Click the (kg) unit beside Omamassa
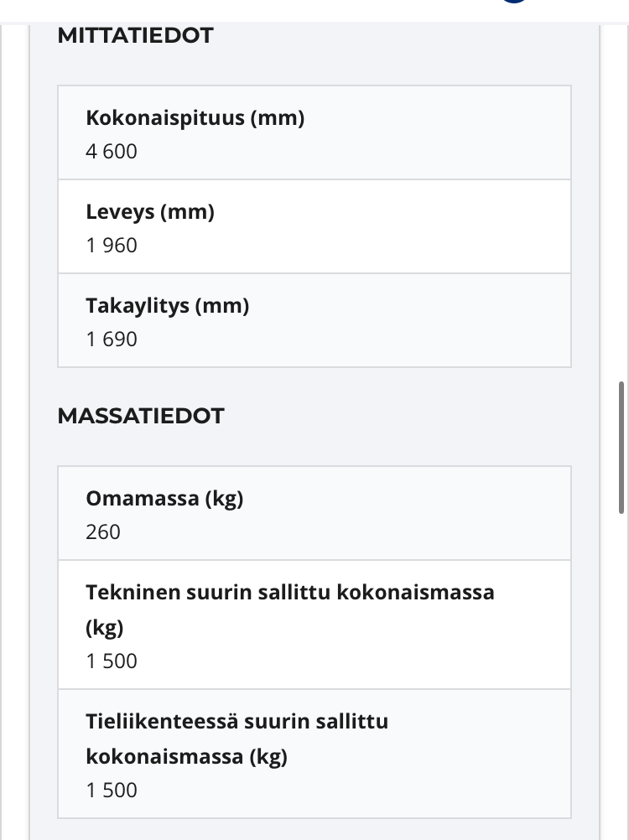The image size is (629, 840). [224, 499]
